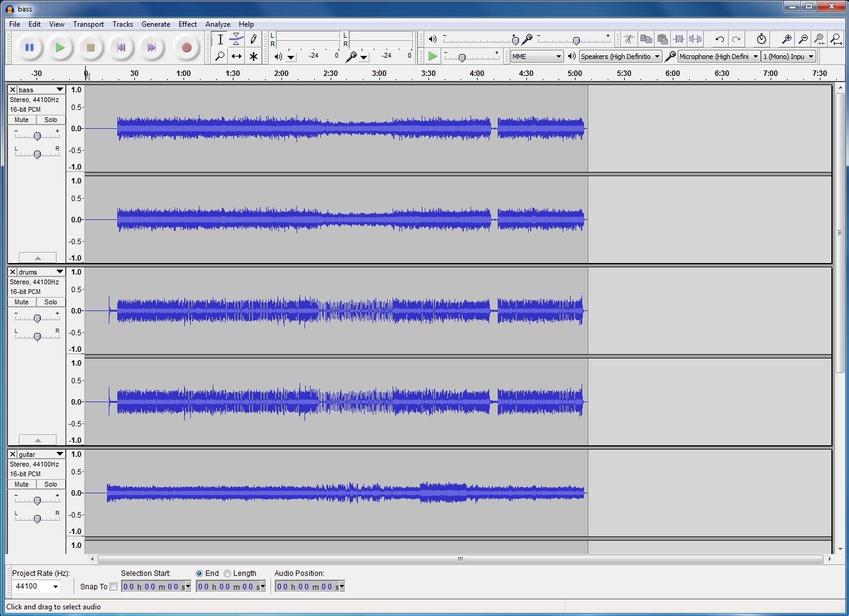
Task: Mute the bass track
Action: coord(22,120)
